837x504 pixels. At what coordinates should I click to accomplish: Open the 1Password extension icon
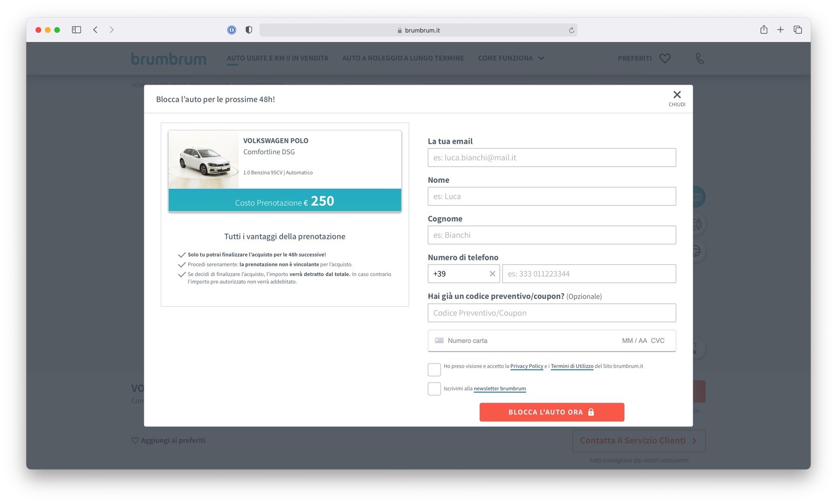(232, 30)
